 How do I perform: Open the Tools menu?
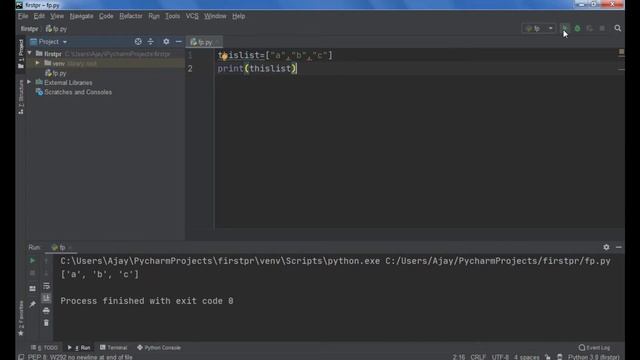pyautogui.click(x=172, y=16)
